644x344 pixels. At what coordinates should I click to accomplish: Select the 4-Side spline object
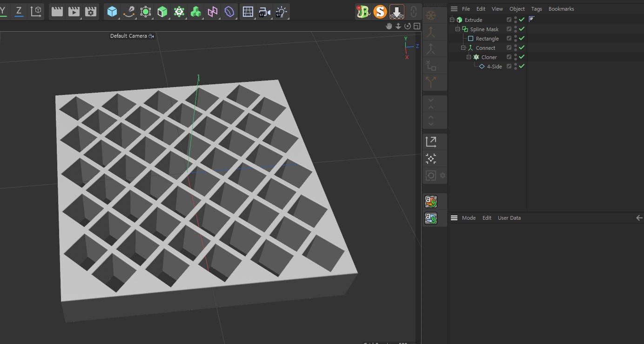tap(494, 67)
